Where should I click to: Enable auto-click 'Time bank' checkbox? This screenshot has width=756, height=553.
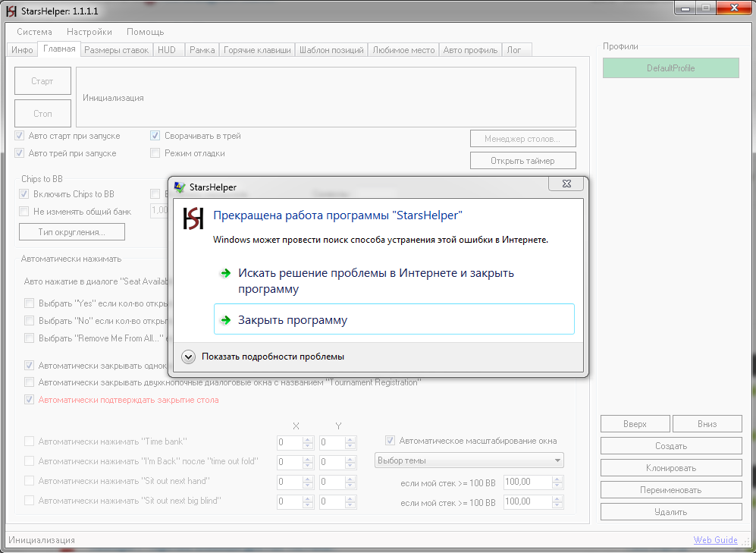29,441
